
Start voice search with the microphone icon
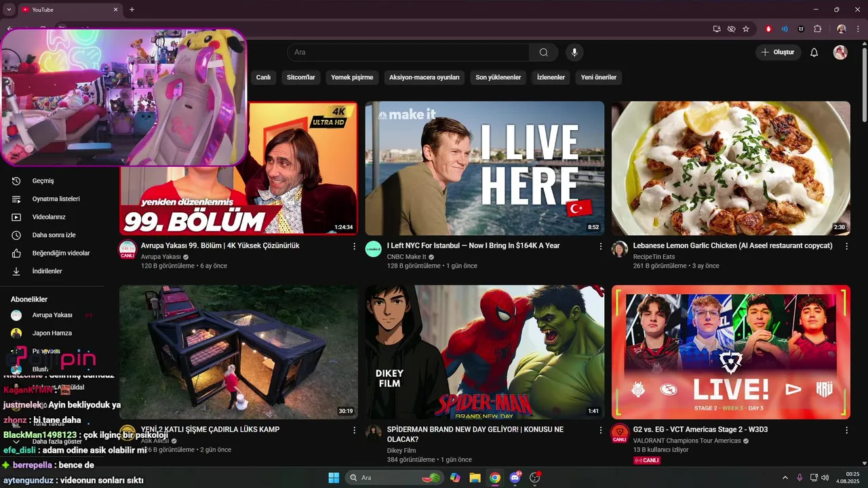574,52
